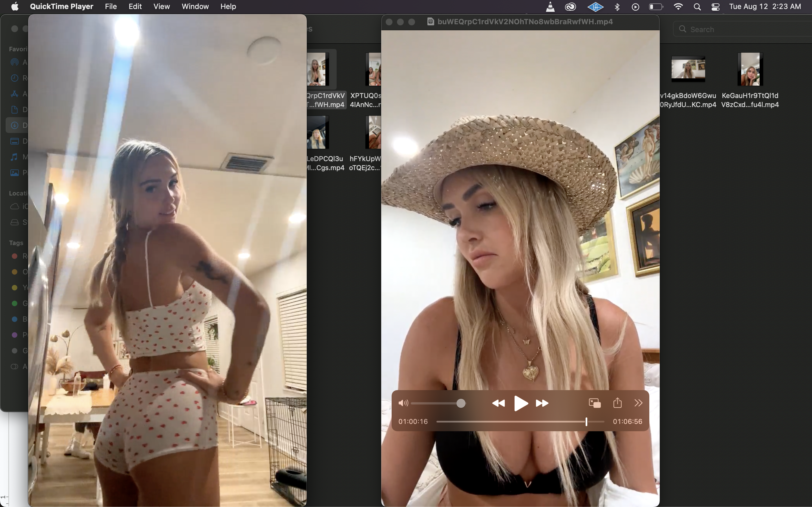Click the playback timeline scrubber

pyautogui.click(x=586, y=422)
